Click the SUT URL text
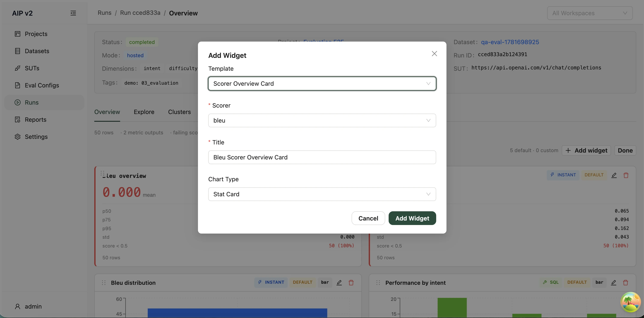The width and height of the screenshot is (644, 318). point(536,67)
